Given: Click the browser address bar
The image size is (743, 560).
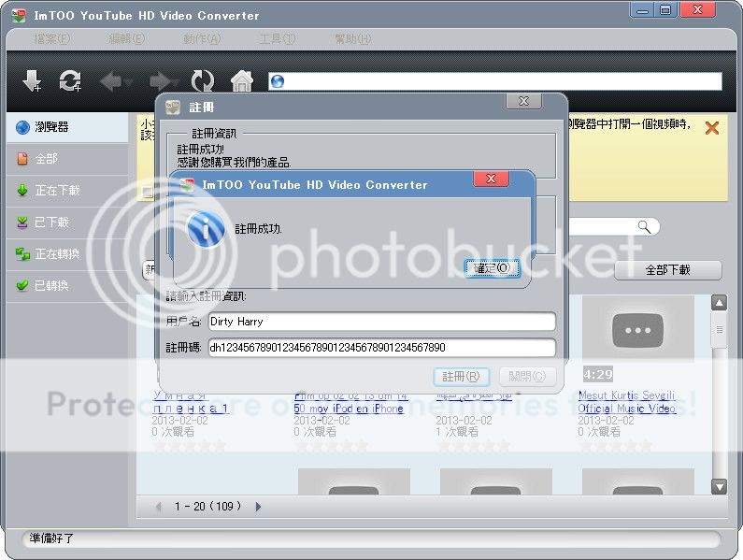Looking at the screenshot, I should pos(494,81).
